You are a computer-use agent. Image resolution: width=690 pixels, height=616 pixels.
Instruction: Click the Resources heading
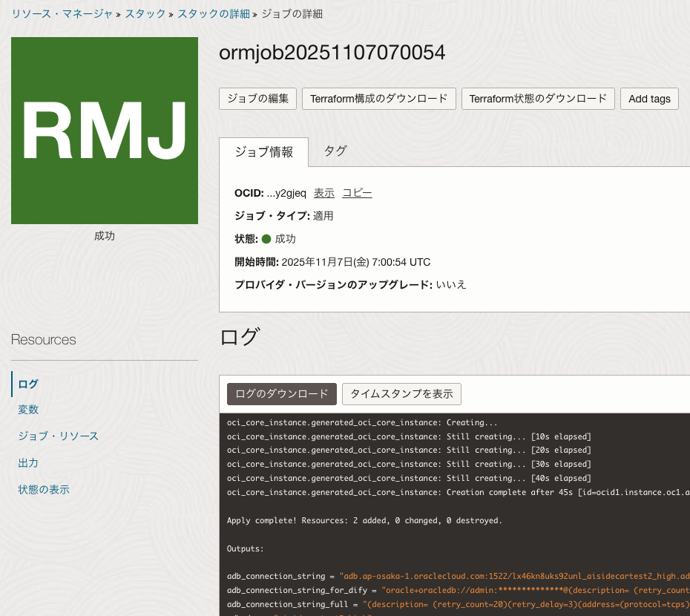(x=44, y=339)
